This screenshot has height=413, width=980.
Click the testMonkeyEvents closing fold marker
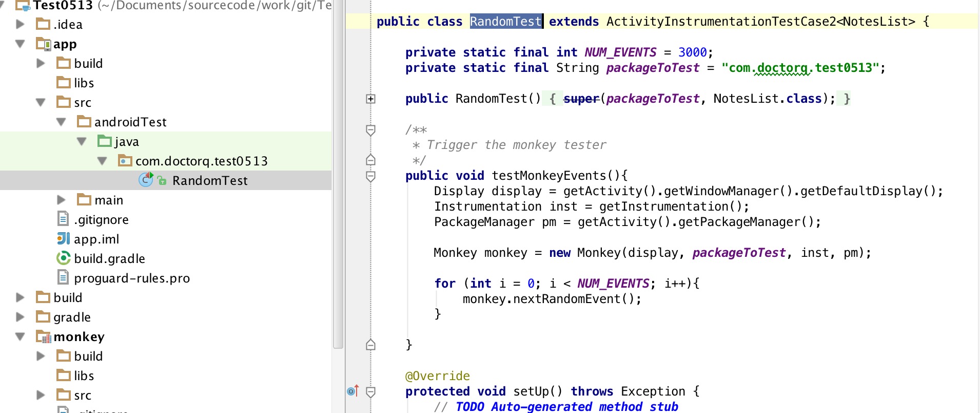(x=370, y=345)
